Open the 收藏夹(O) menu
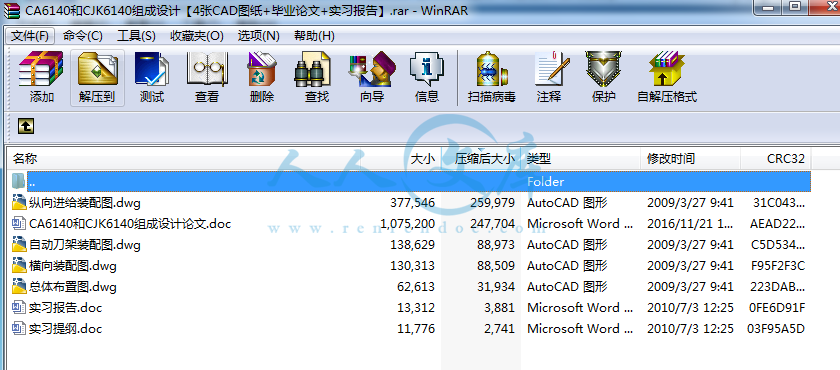Screen dimensions: 840x370 coord(197,36)
